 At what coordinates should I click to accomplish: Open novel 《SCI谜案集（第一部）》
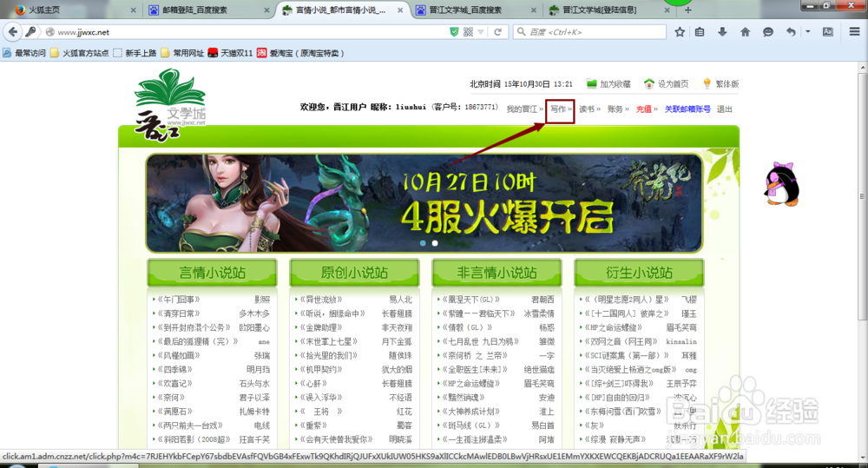click(x=628, y=356)
